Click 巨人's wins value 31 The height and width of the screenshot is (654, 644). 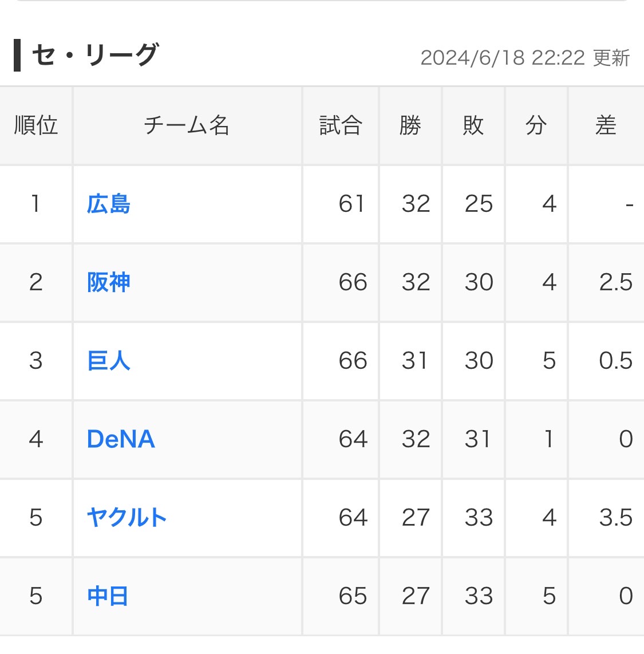[415, 361]
